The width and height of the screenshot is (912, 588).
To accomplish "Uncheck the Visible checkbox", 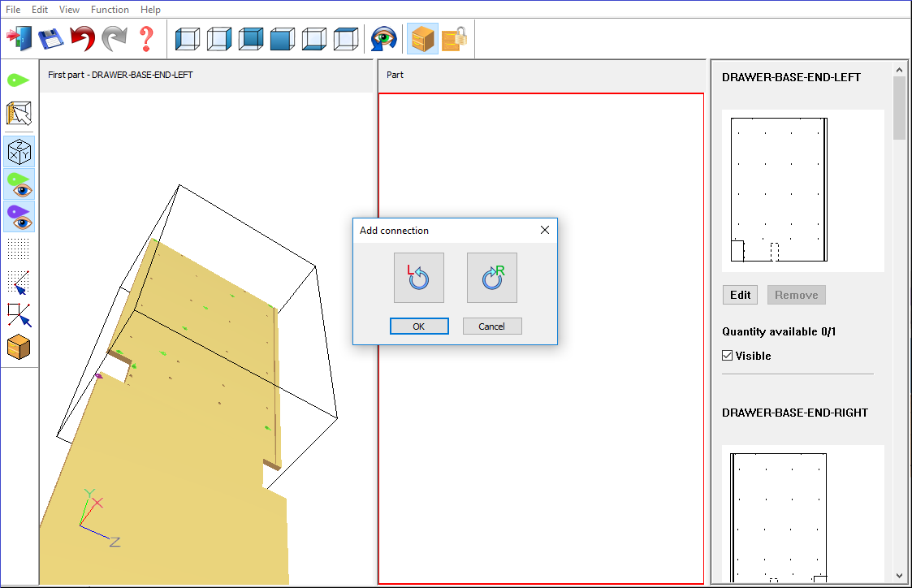I will pyautogui.click(x=728, y=356).
